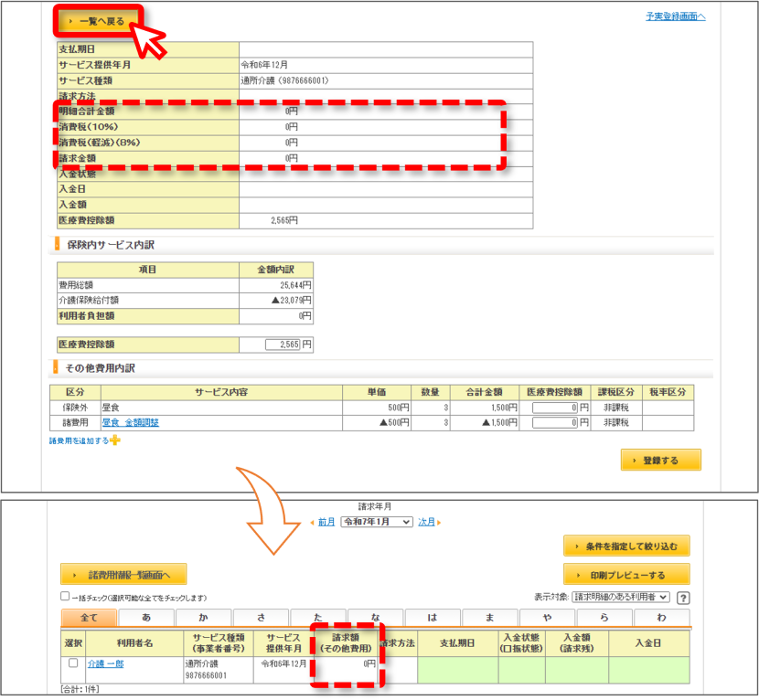Open the 令和7年1月 month dropdown
The width and height of the screenshot is (759, 700).
coord(377,522)
